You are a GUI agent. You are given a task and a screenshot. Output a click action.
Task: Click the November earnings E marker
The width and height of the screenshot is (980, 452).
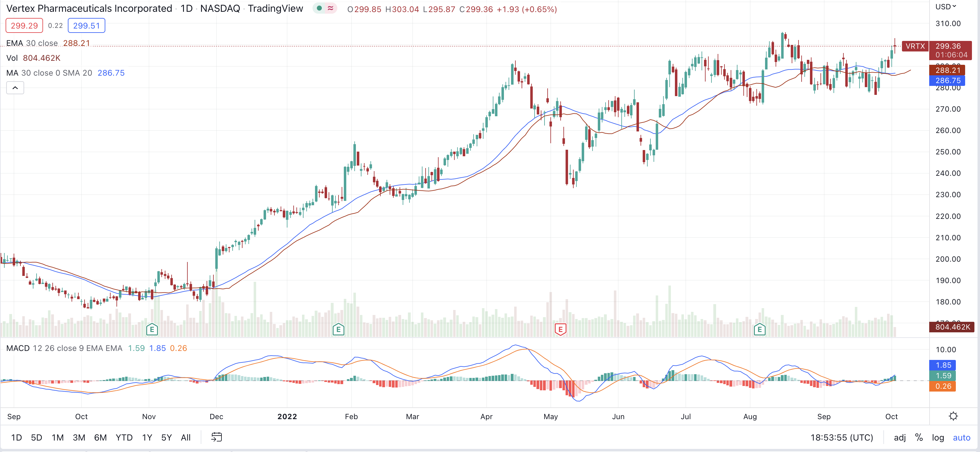pyautogui.click(x=152, y=329)
